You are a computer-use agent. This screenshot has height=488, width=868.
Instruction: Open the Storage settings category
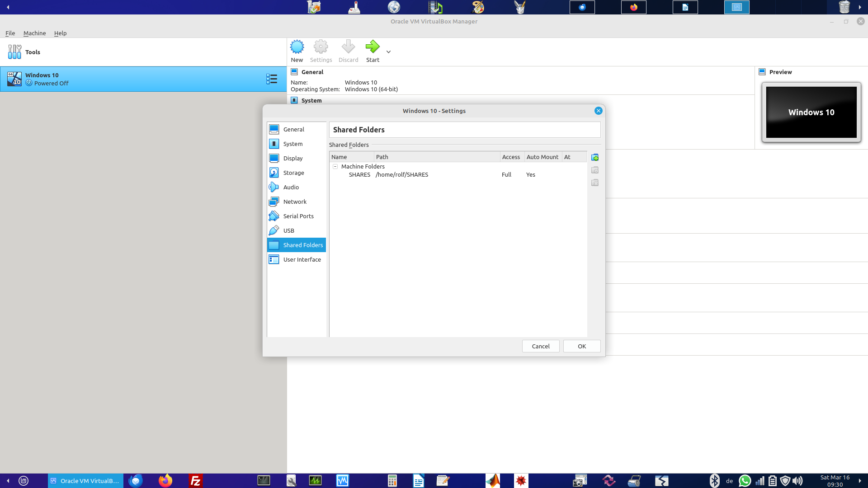pos(297,173)
